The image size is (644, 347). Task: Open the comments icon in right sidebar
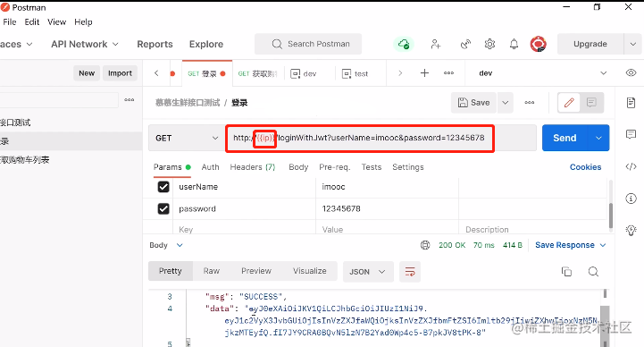pyautogui.click(x=631, y=134)
